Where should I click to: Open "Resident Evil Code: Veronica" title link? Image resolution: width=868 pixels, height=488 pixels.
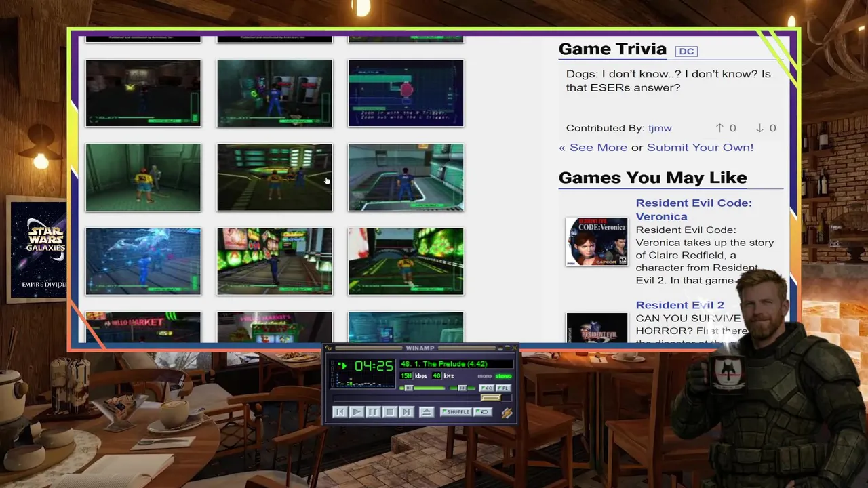click(x=694, y=209)
